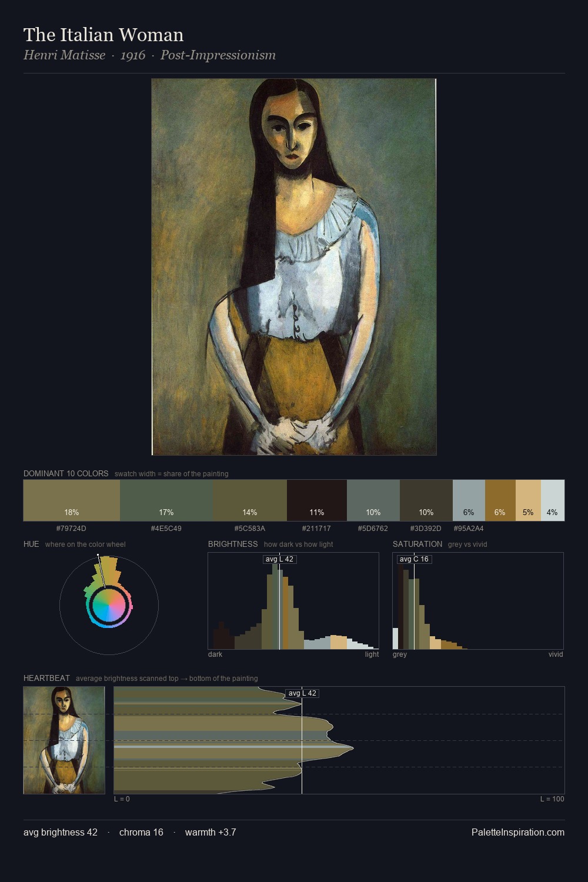Click the small painting thumbnail beside Heartbeat chart
588x882 pixels.
(x=64, y=740)
